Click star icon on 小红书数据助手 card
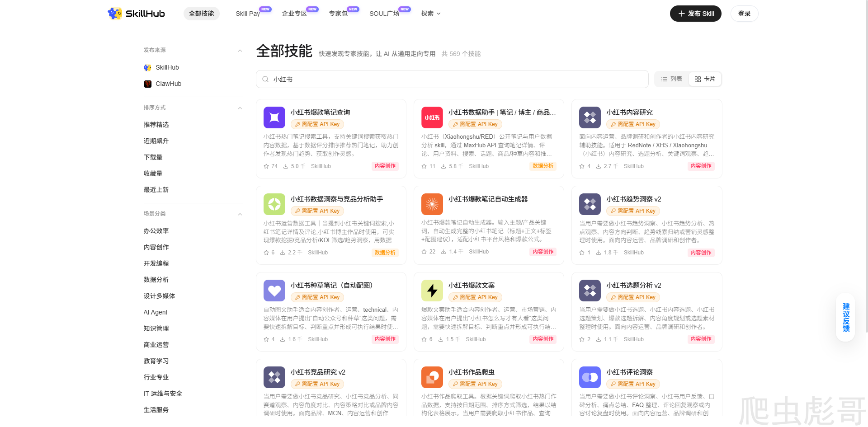This screenshot has height=427, width=868. [x=424, y=166]
